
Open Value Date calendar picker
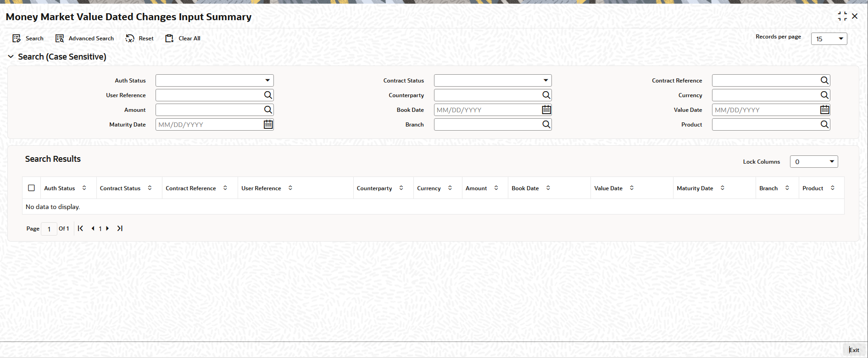pos(825,110)
